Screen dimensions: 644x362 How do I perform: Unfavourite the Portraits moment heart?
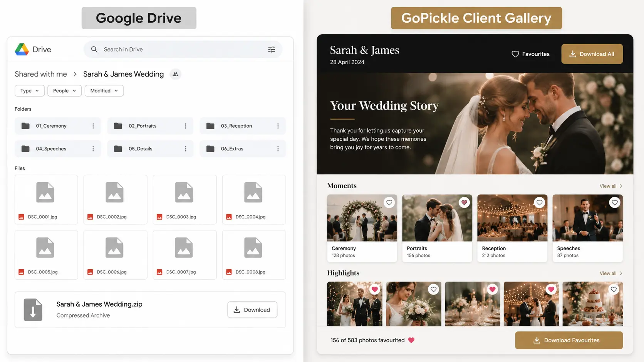464,202
